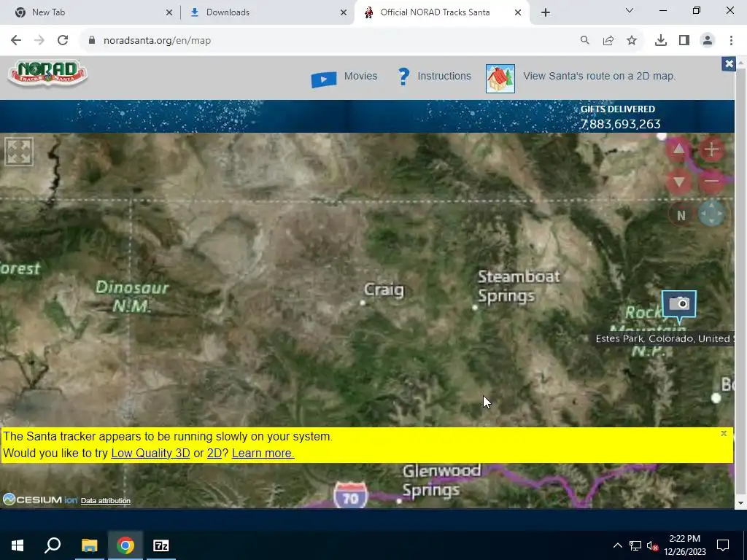This screenshot has width=747, height=560.
Task: Open the notification center
Action: (x=723, y=545)
